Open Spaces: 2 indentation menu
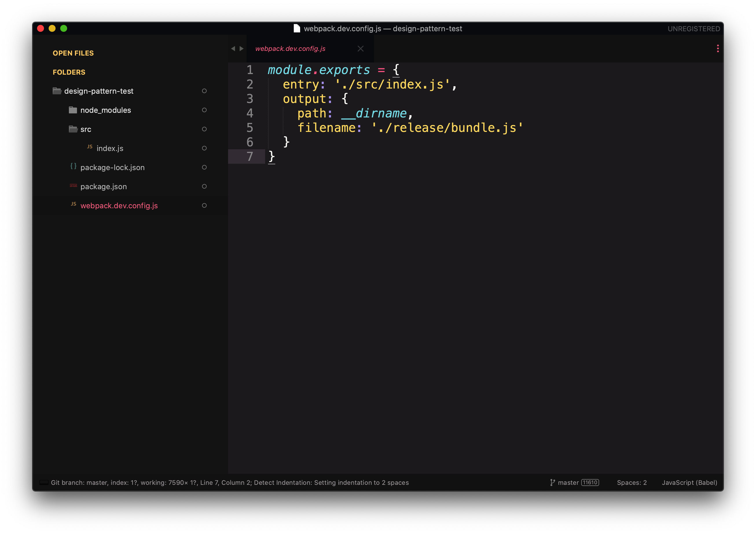Viewport: 756px width, 534px height. [x=632, y=483]
